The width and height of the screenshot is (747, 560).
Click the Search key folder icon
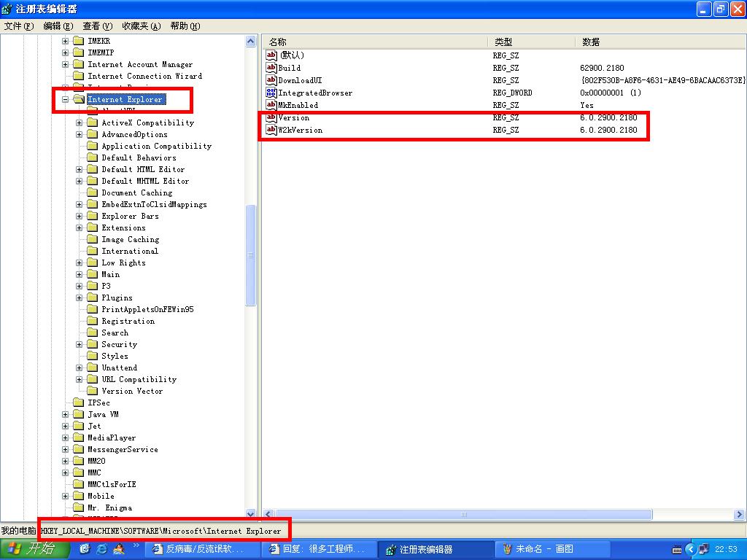click(x=93, y=332)
